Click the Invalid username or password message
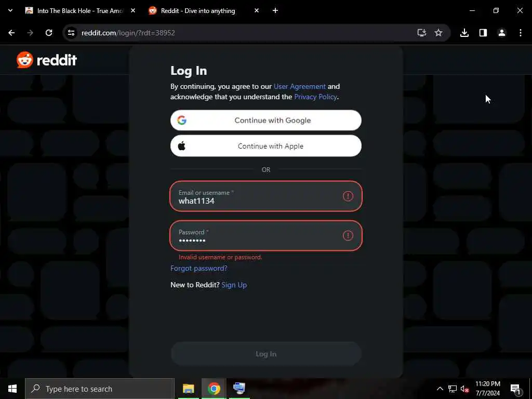The width and height of the screenshot is (532, 399). pos(220,257)
